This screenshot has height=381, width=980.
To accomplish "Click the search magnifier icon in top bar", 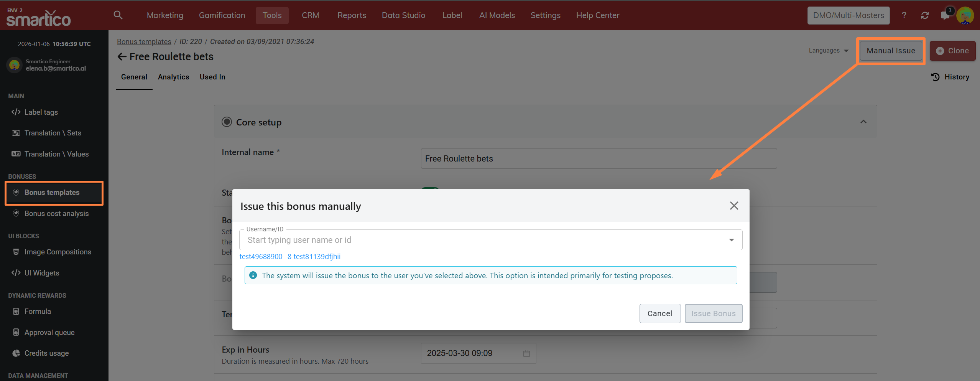I will click(118, 15).
